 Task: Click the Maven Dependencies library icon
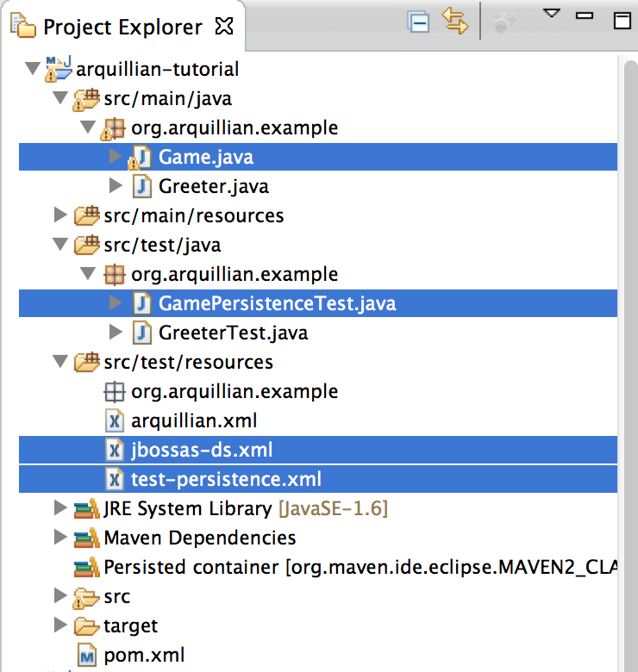point(86,538)
